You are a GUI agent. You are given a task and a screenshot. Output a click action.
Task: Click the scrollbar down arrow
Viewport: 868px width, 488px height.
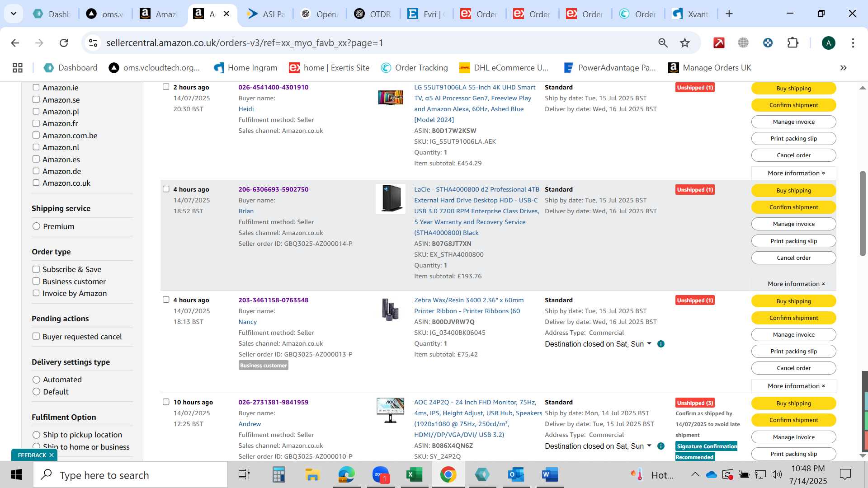pos(863,455)
